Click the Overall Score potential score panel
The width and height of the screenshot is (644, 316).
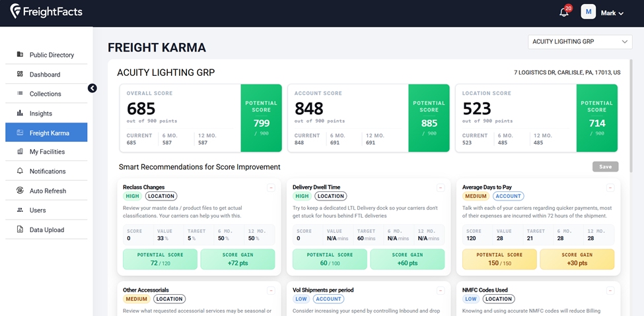pyautogui.click(x=261, y=118)
